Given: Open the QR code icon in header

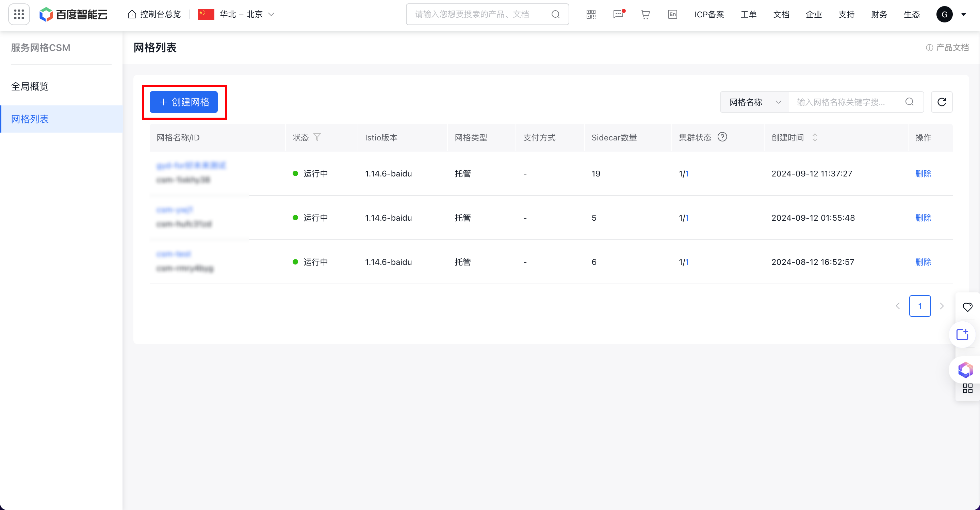Looking at the screenshot, I should 591,14.
